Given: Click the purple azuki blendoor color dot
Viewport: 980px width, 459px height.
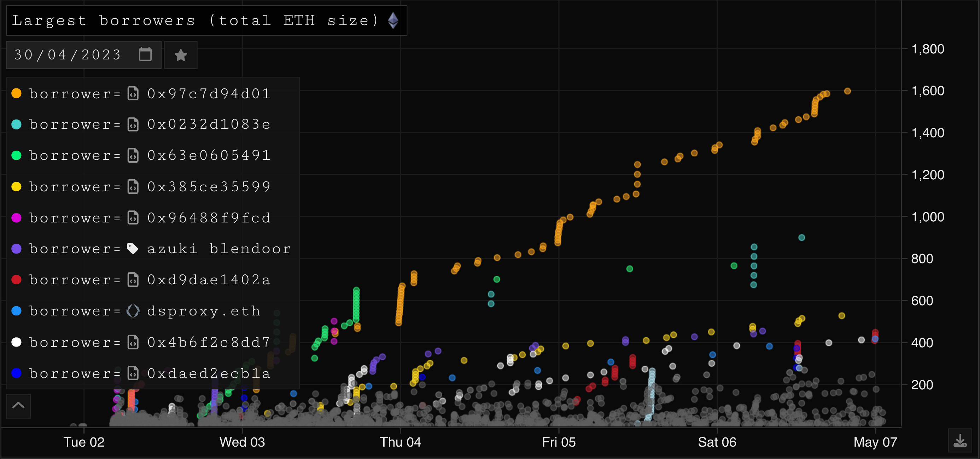Looking at the screenshot, I should tap(16, 249).
